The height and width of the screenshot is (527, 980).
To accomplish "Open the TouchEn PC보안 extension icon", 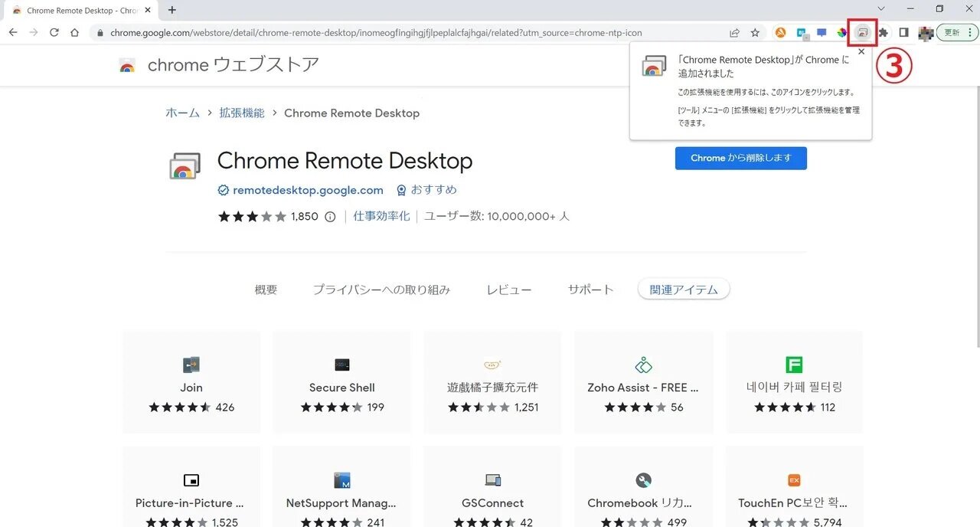I will pyautogui.click(x=794, y=480).
